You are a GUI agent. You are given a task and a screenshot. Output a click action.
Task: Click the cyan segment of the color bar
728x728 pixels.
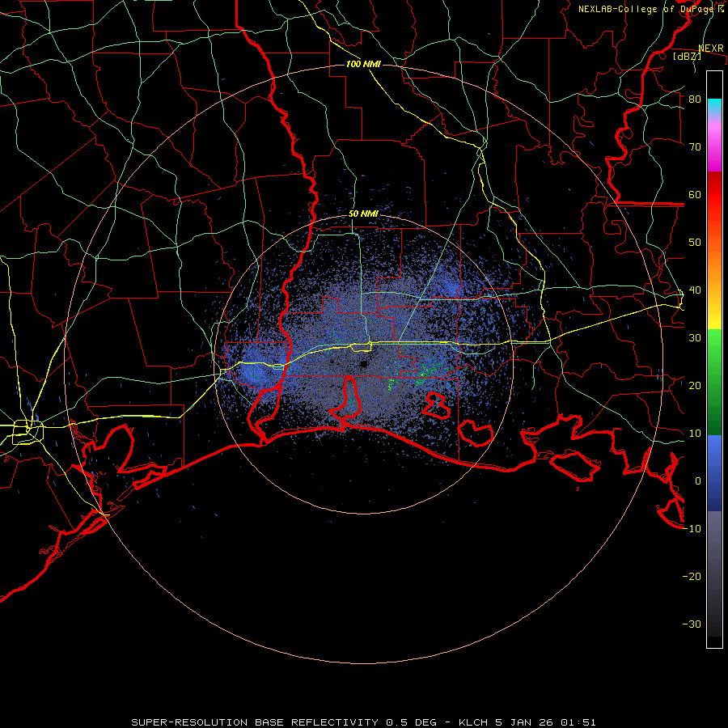(x=714, y=106)
